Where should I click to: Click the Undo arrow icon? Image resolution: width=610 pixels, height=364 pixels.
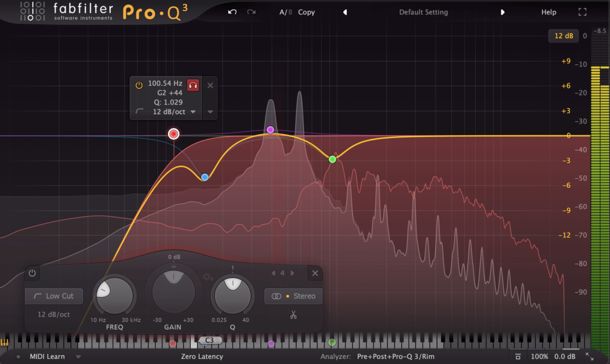(232, 12)
